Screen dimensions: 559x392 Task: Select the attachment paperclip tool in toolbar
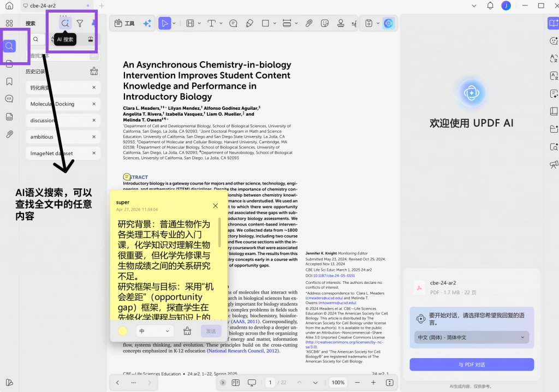click(x=309, y=23)
